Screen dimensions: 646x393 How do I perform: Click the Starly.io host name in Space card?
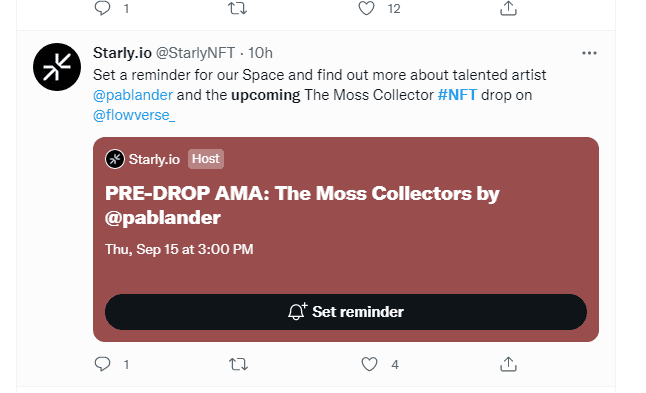click(154, 159)
